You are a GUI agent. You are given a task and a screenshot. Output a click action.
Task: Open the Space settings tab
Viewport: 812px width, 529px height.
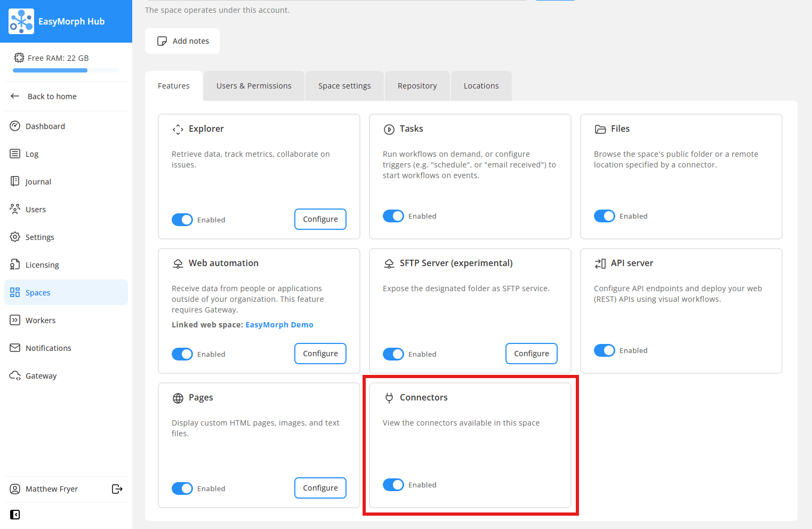coord(344,86)
